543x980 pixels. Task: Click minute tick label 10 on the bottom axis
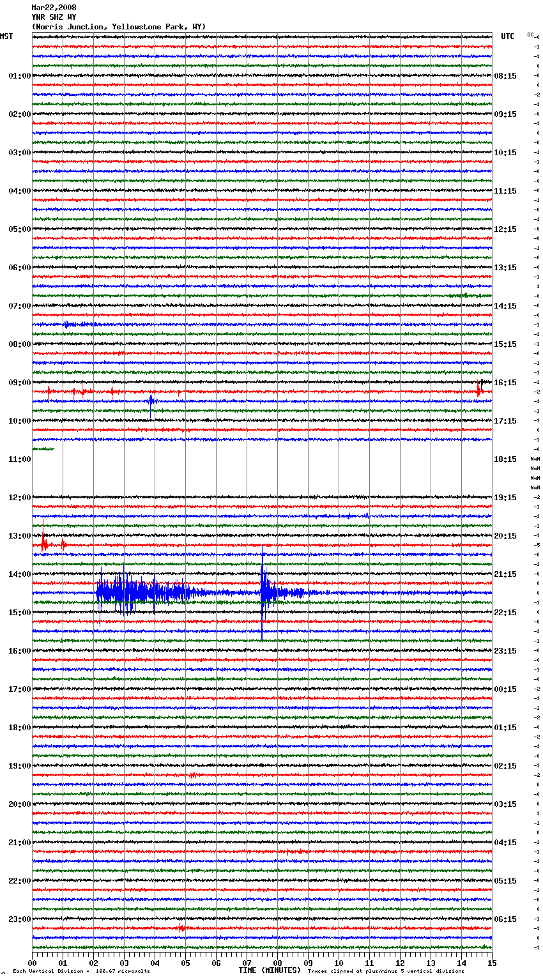(x=339, y=963)
